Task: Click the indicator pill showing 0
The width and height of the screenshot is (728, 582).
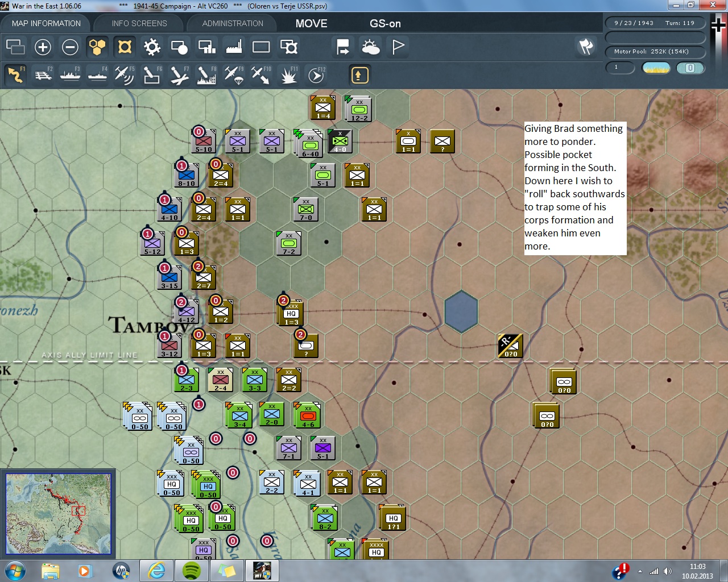Action: tap(690, 68)
